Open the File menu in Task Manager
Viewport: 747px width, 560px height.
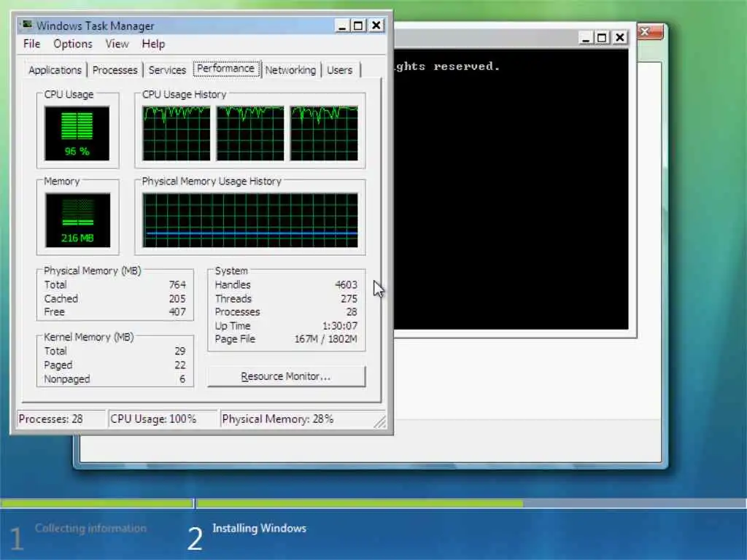[31, 44]
